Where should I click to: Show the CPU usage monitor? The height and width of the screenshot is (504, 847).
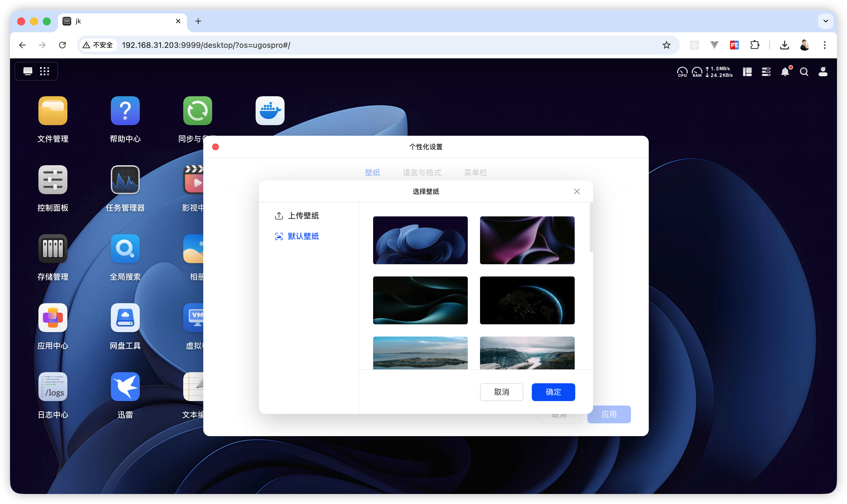point(682,72)
